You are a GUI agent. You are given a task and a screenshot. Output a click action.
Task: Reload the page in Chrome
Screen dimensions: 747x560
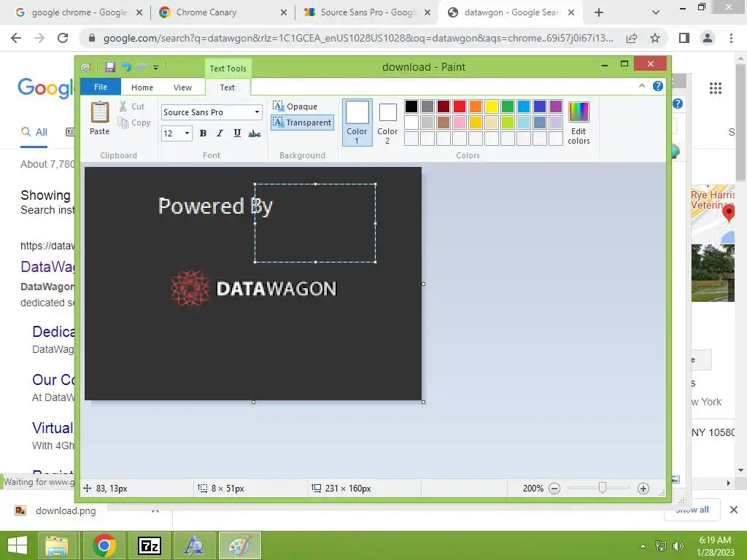pyautogui.click(x=63, y=38)
